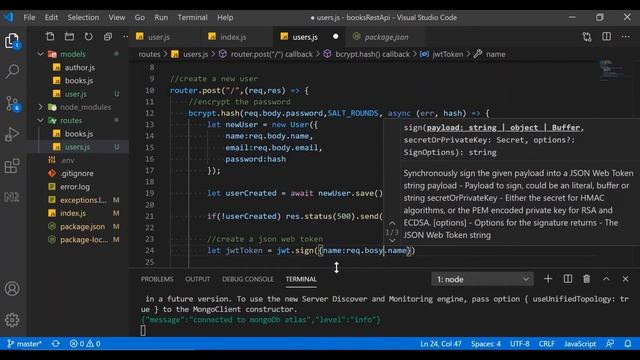
Task: Kill the terminal with trash icon
Action: click(587, 279)
